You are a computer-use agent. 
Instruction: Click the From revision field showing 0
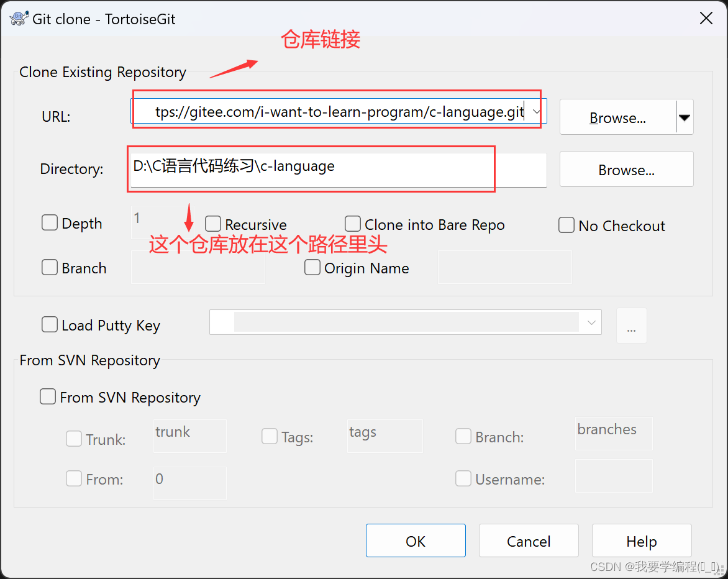tap(190, 483)
